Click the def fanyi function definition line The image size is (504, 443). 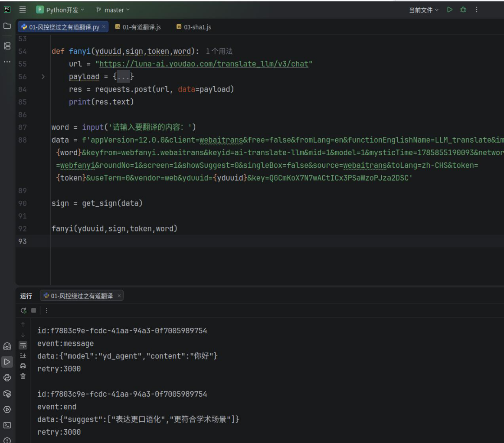tap(125, 52)
